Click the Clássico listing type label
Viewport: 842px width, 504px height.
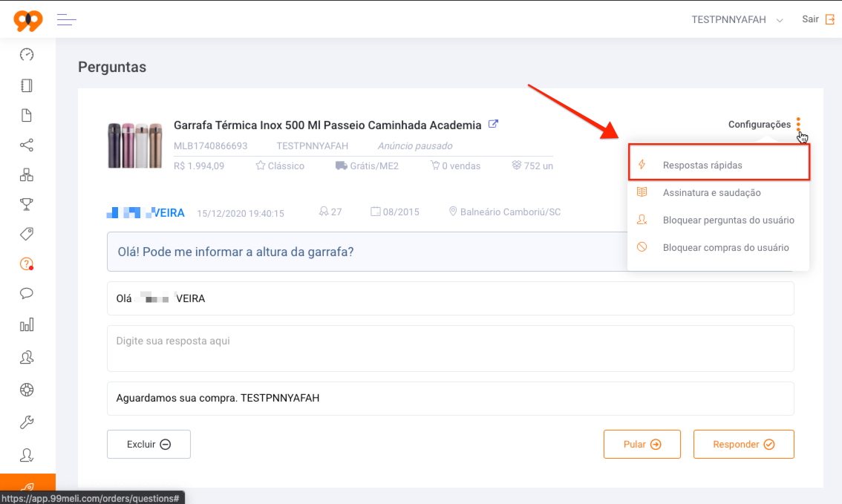pos(280,166)
